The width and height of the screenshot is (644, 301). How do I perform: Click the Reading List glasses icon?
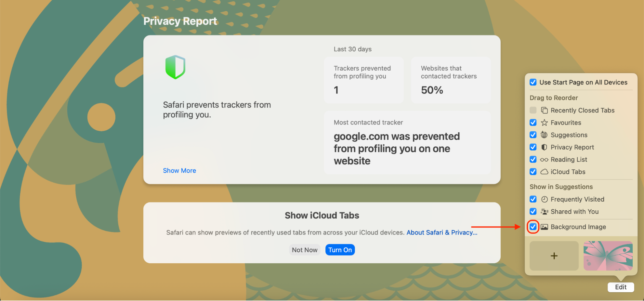pyautogui.click(x=544, y=160)
